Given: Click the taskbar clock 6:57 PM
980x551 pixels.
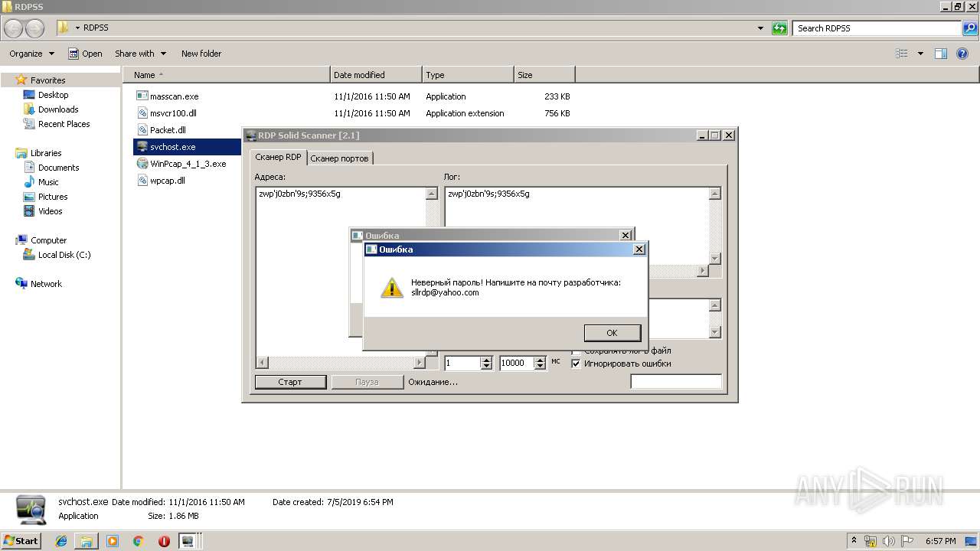Looking at the screenshot, I should [x=940, y=541].
